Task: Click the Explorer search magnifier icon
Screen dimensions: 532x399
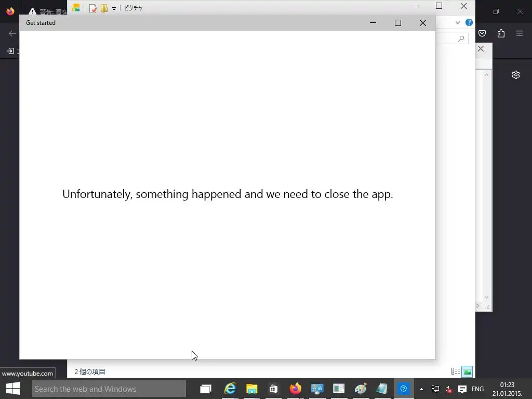Action: click(x=461, y=38)
